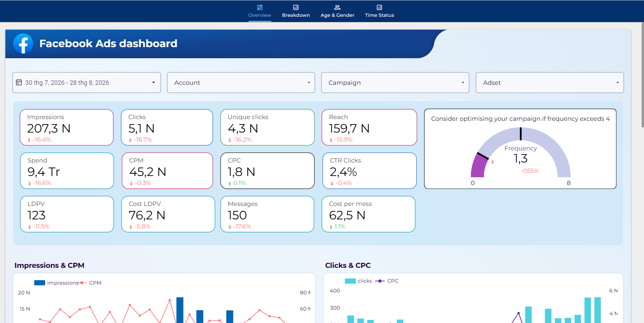This screenshot has height=323, width=644.
Task: Select the Time Status tab
Action: tap(379, 11)
